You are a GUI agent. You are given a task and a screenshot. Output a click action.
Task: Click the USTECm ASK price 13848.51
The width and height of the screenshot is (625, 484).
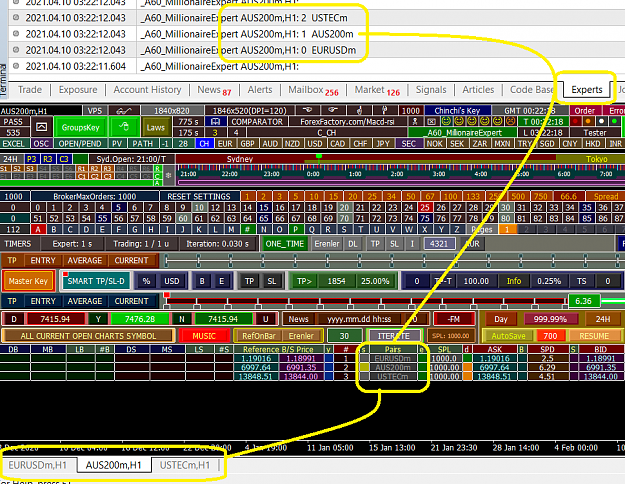pos(494,376)
